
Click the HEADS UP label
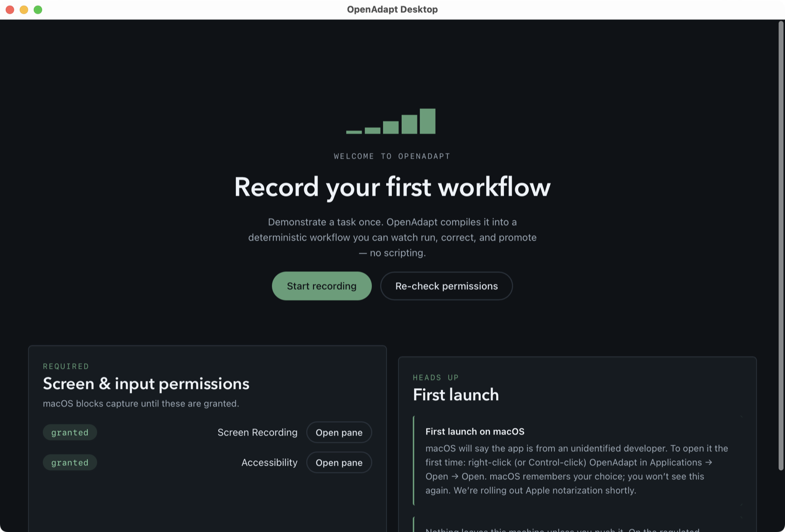pos(436,378)
